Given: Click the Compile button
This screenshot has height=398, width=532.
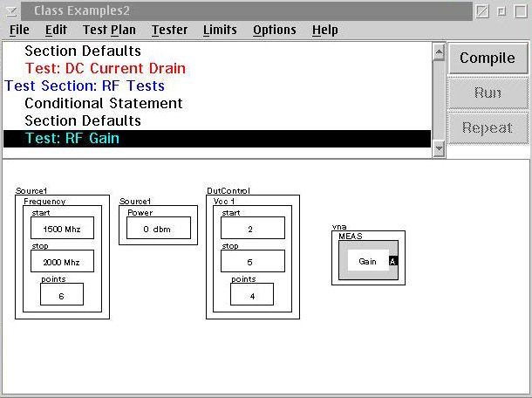Looking at the screenshot, I should [x=488, y=58].
